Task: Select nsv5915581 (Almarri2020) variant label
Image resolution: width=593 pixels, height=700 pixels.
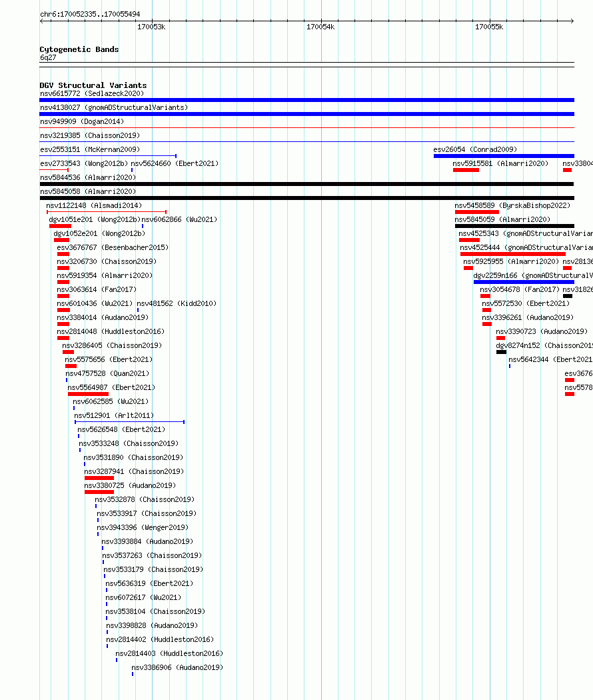Action: point(500,163)
